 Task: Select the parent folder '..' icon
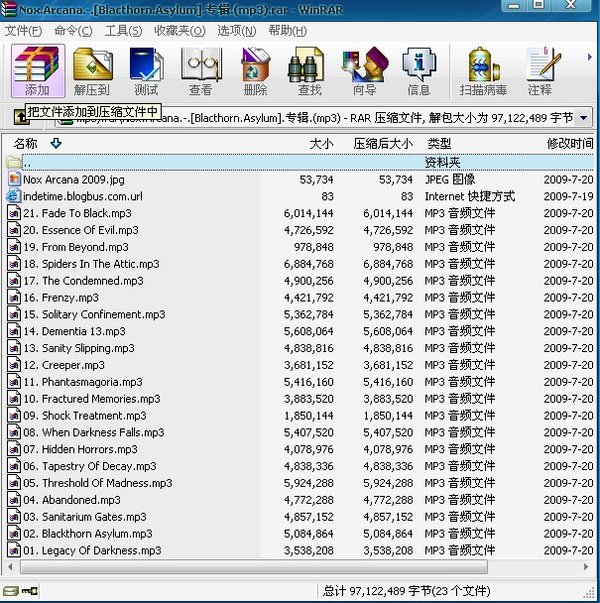[14, 162]
